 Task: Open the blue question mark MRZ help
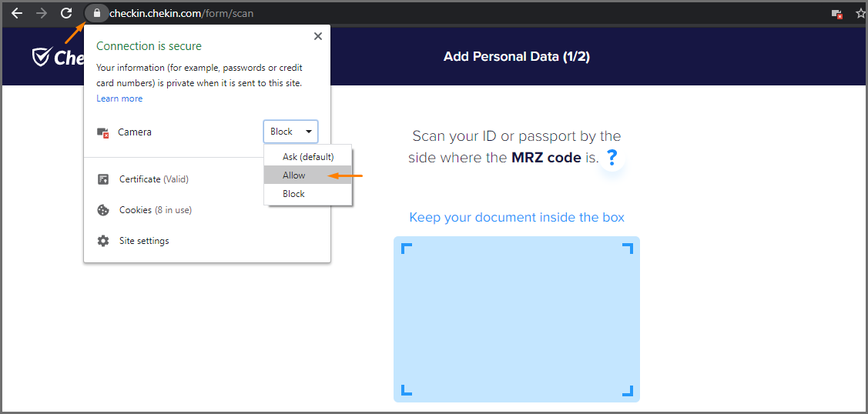[x=612, y=158]
